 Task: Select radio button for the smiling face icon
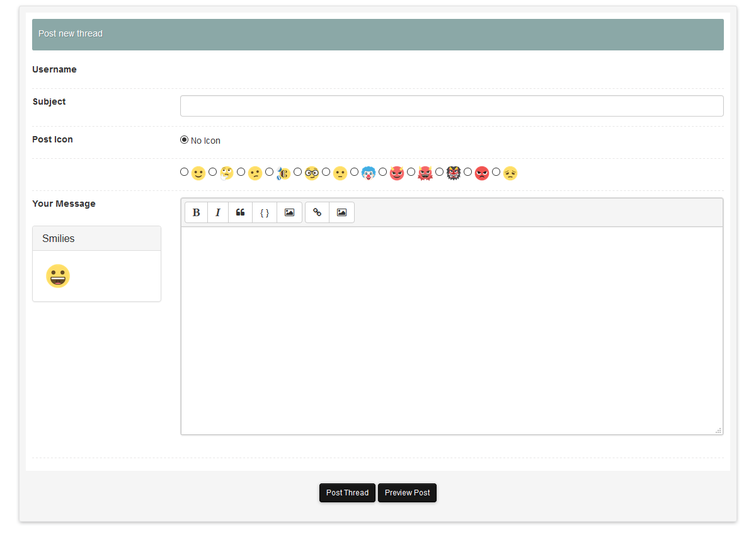[184, 171]
